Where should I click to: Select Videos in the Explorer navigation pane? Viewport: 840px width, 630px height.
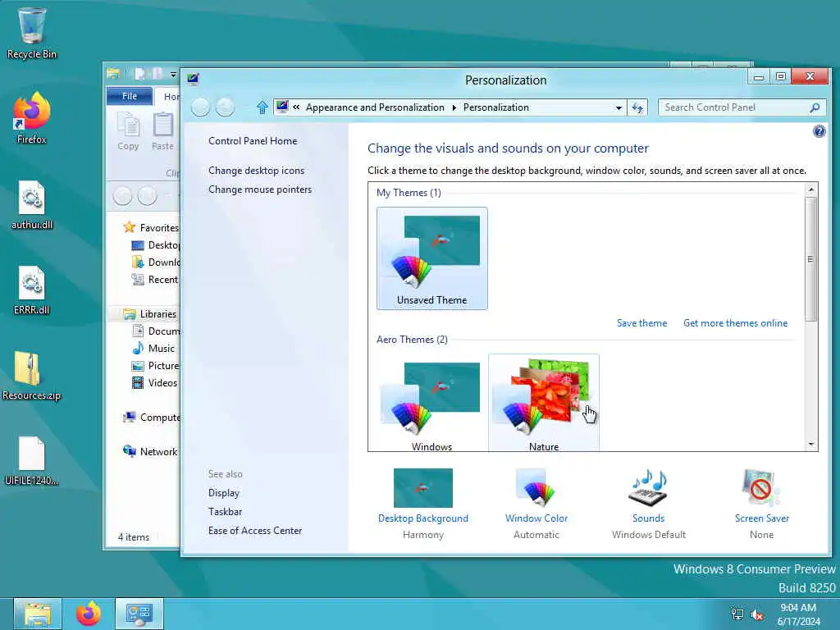pyautogui.click(x=154, y=382)
